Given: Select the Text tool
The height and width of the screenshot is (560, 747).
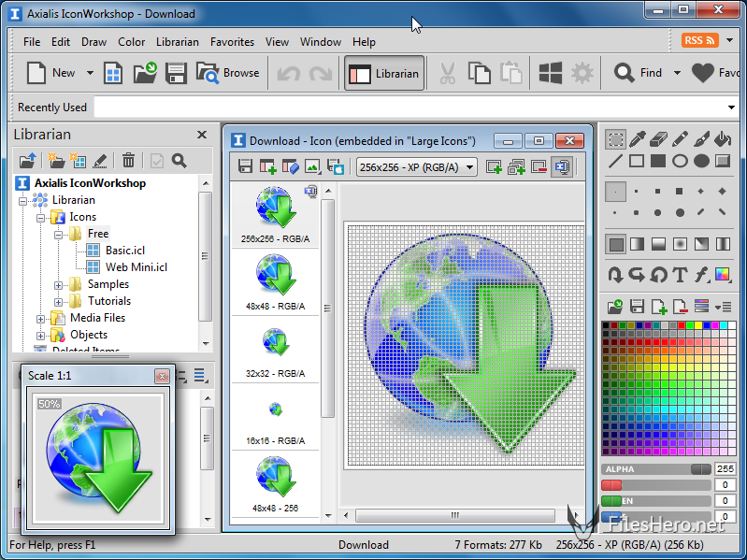Looking at the screenshot, I should (680, 275).
